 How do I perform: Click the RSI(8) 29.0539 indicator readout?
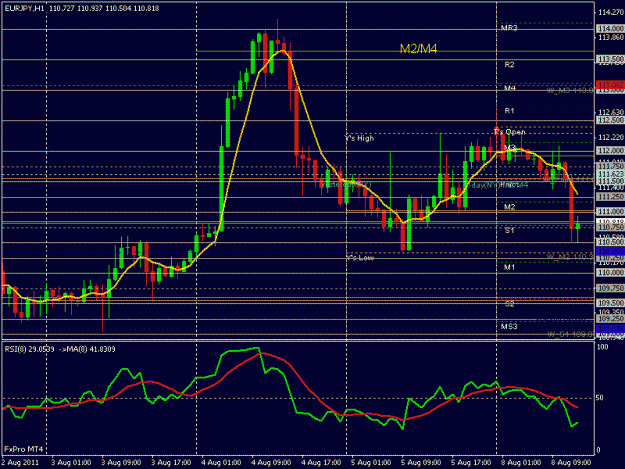[29, 349]
